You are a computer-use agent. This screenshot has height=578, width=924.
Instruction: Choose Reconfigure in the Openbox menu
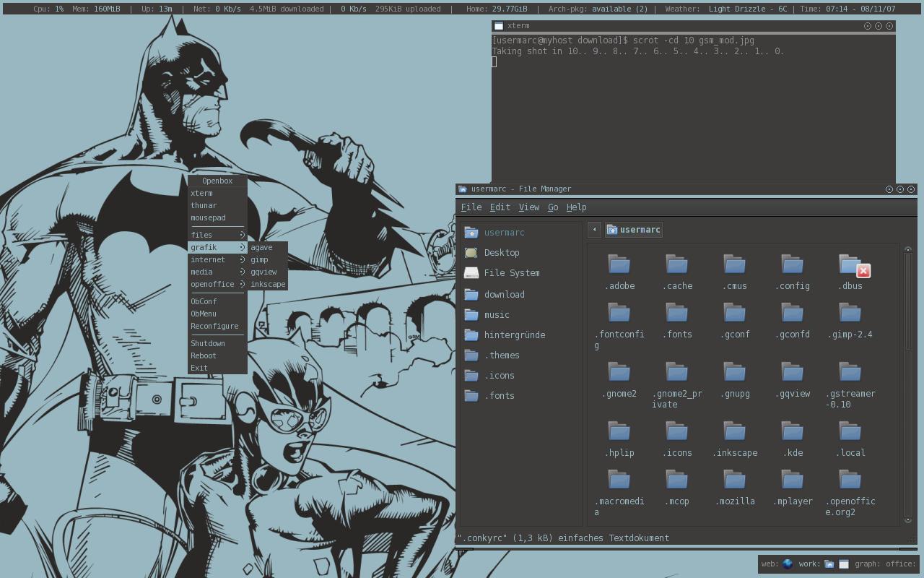coord(217,326)
